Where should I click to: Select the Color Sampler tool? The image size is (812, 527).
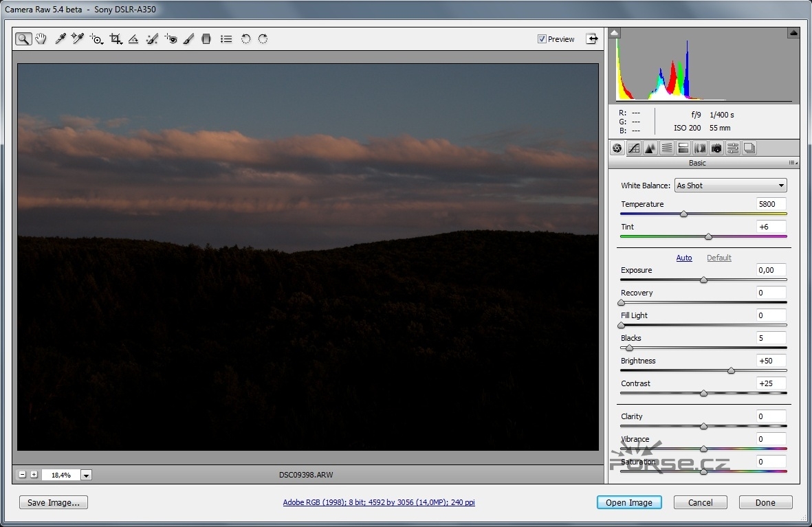click(78, 39)
